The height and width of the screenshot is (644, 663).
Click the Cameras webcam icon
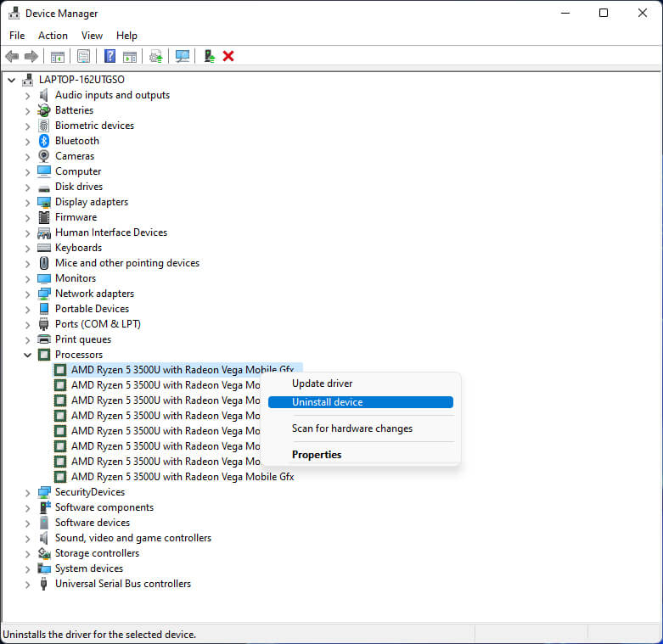(44, 156)
